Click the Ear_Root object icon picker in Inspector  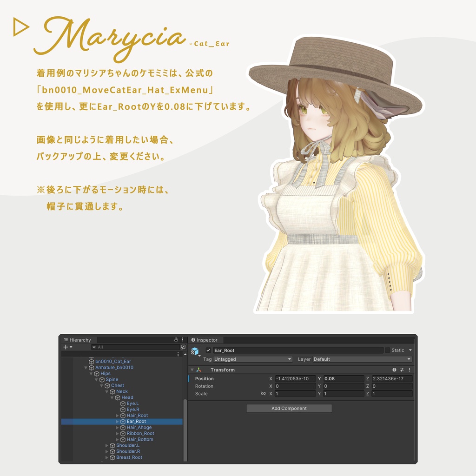click(195, 351)
